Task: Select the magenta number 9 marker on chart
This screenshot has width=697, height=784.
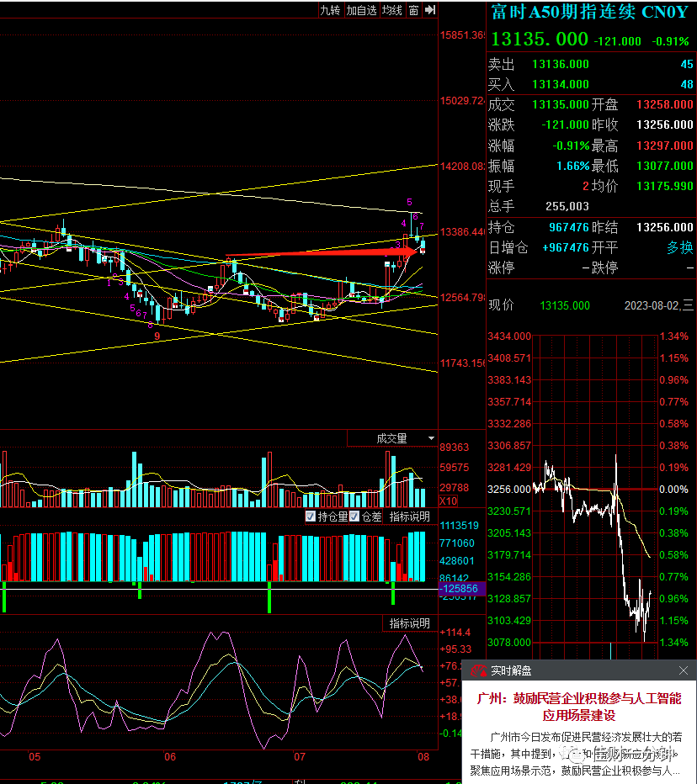Action: (157, 336)
